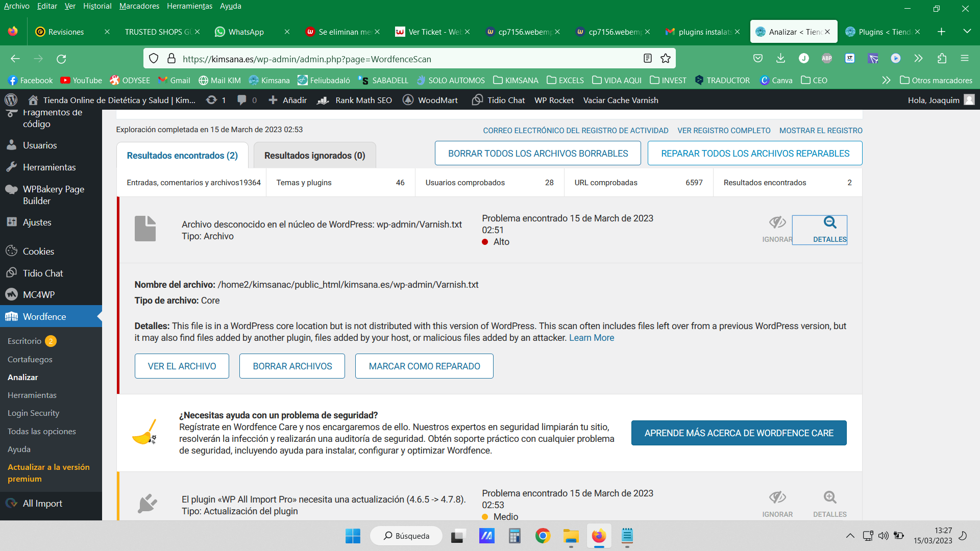This screenshot has height=551, width=980.
Task: Click Actualizar a la versión premium link
Action: click(x=48, y=473)
